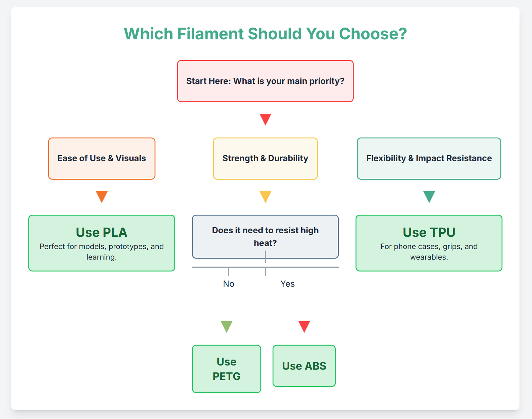Viewport: 532px width, 419px height.
Task: Click the TPU description about phone cases
Action: (429, 252)
